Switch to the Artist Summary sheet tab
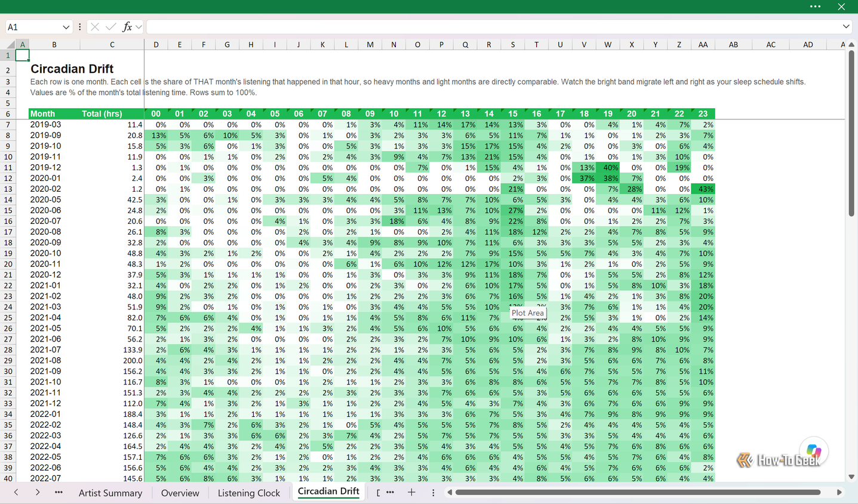Screen dimensions: 858x504 110,493
